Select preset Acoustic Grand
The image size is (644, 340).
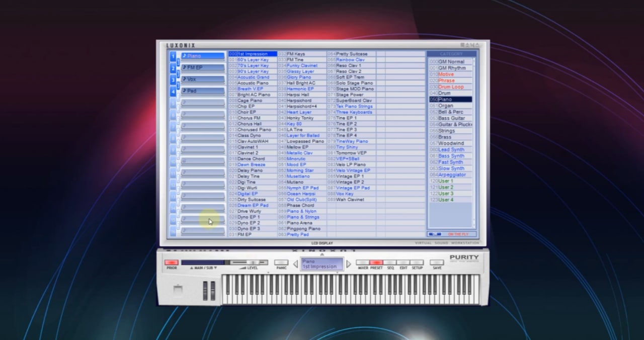253,77
